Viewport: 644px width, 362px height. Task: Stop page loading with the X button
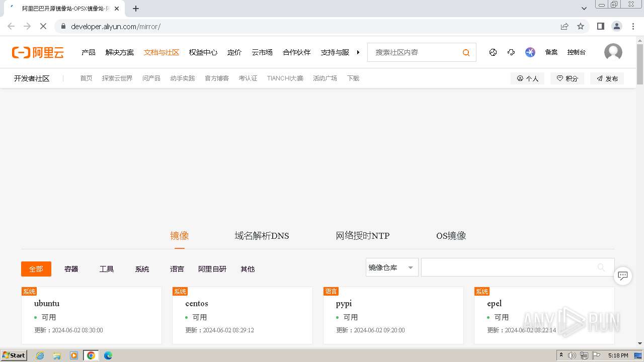tap(43, 26)
